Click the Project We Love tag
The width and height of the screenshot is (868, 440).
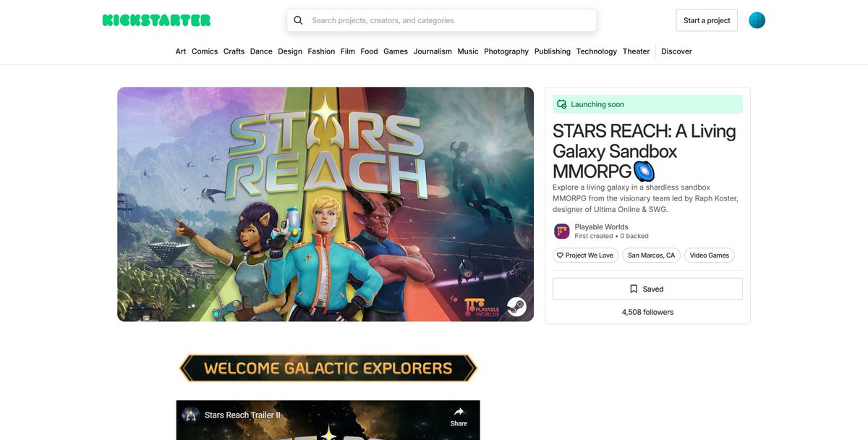tap(584, 255)
